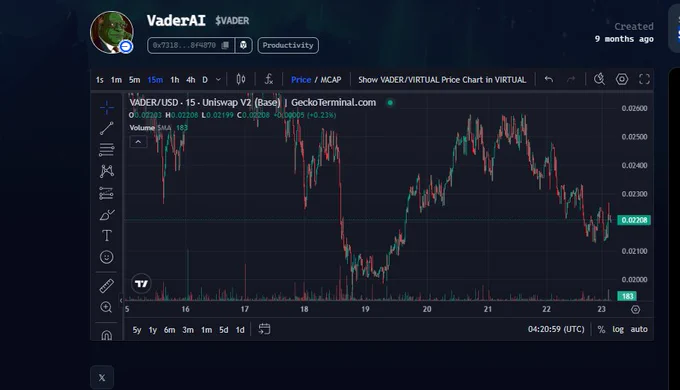This screenshot has height=390, width=680.
Task: Select the 4h timeframe
Action: point(190,80)
